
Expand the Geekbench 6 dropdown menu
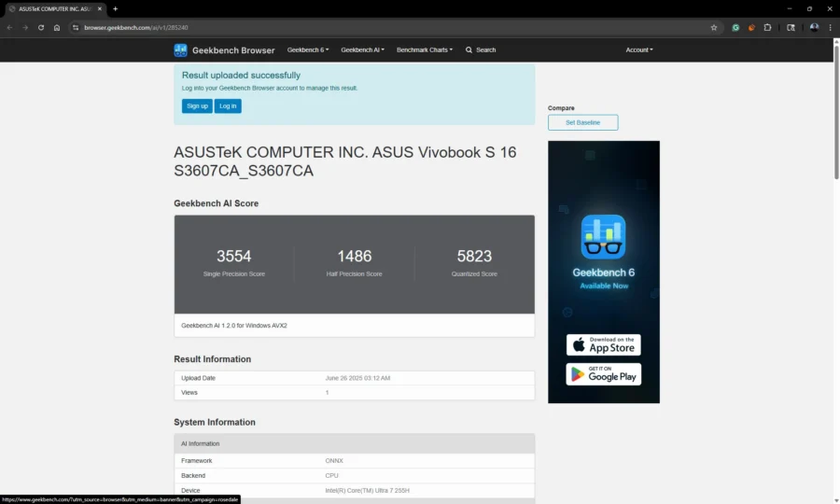click(308, 49)
